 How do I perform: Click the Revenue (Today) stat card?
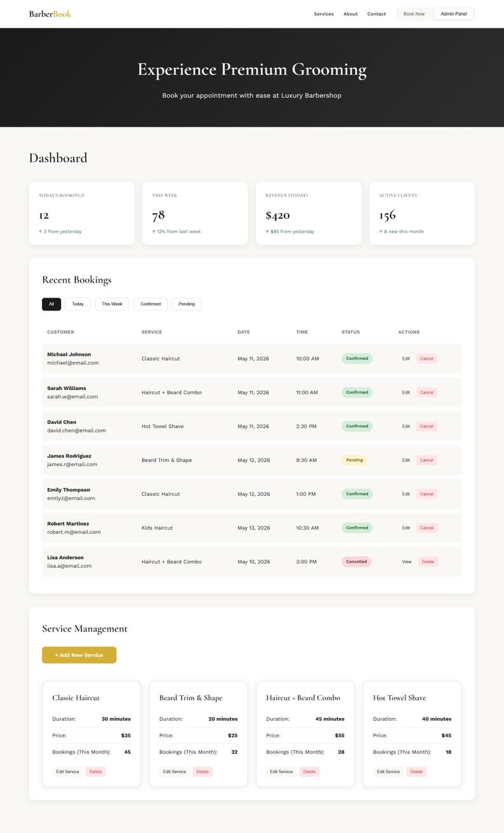pos(308,213)
